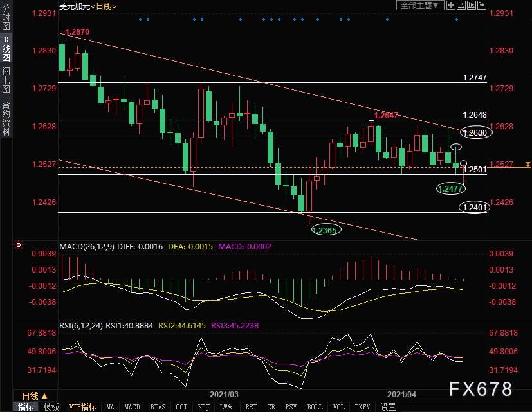
Task: Click the MACD(26,12,9) parameter label
Action: pyautogui.click(x=87, y=247)
